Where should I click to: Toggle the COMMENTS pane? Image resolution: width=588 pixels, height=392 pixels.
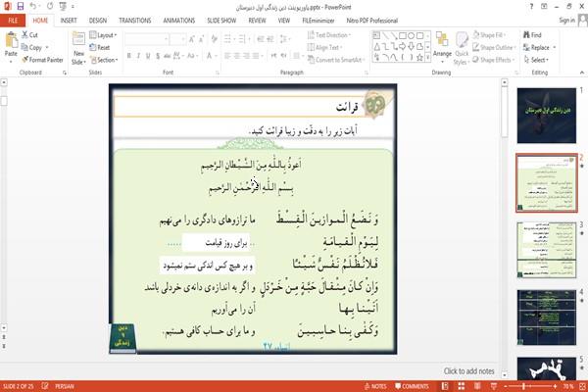[x=412, y=386]
